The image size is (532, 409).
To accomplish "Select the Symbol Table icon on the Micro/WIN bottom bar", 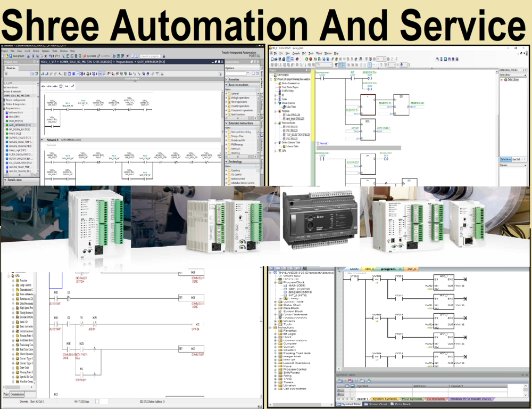I will tap(352, 405).
